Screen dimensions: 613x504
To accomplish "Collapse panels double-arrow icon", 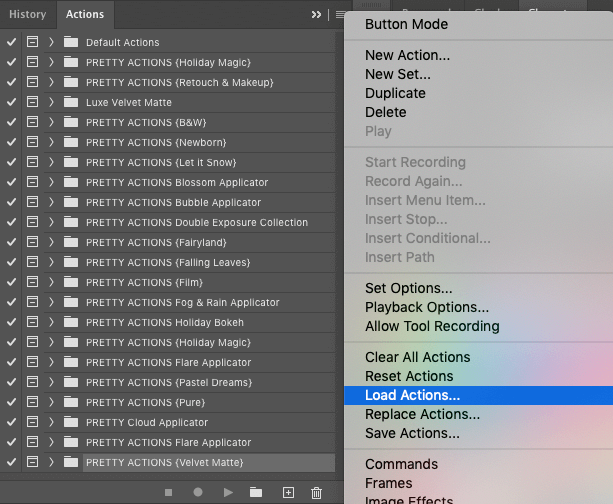I will click(316, 15).
